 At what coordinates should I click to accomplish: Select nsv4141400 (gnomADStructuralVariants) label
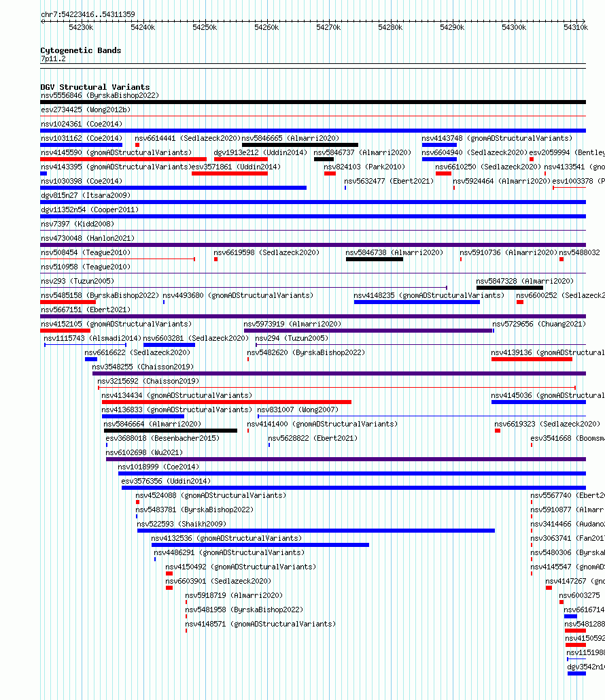[x=322, y=424]
